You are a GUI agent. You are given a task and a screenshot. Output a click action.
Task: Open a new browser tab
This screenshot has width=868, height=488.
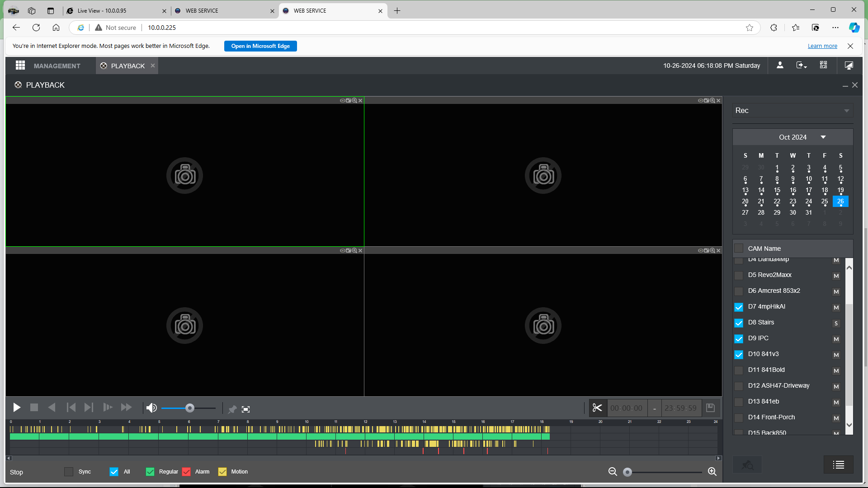coord(397,11)
